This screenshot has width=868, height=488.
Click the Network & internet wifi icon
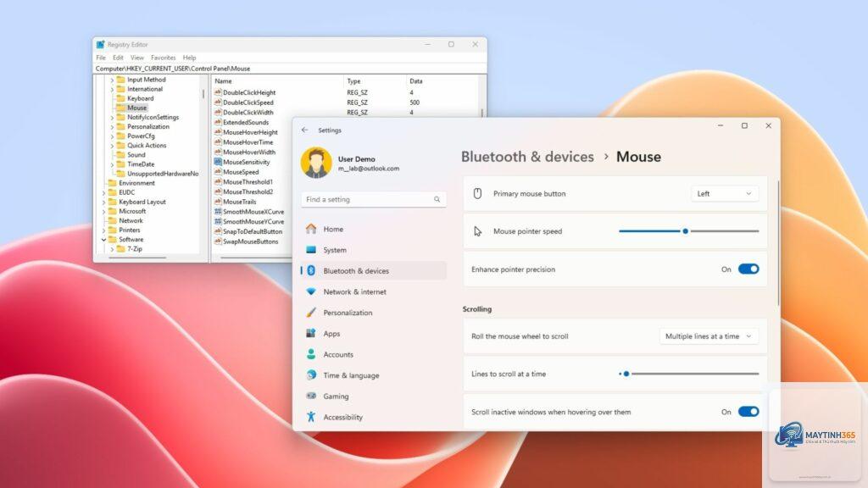coord(311,291)
